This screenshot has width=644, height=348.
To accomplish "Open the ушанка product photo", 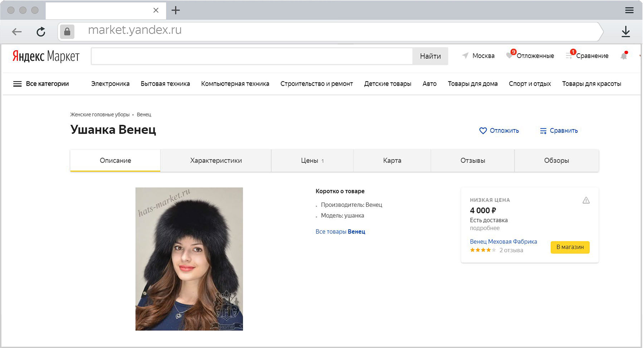I will (x=189, y=259).
